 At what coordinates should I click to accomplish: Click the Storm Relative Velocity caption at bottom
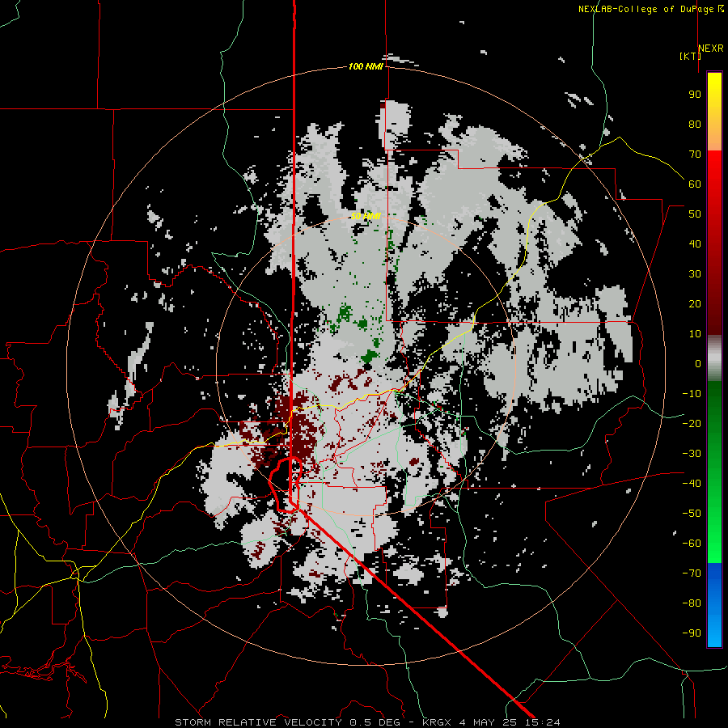click(367, 722)
